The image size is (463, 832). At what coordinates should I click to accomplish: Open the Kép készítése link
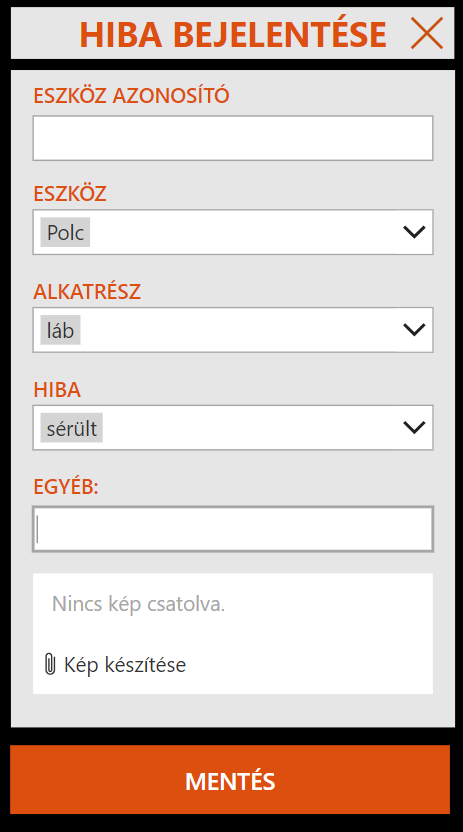(125, 665)
